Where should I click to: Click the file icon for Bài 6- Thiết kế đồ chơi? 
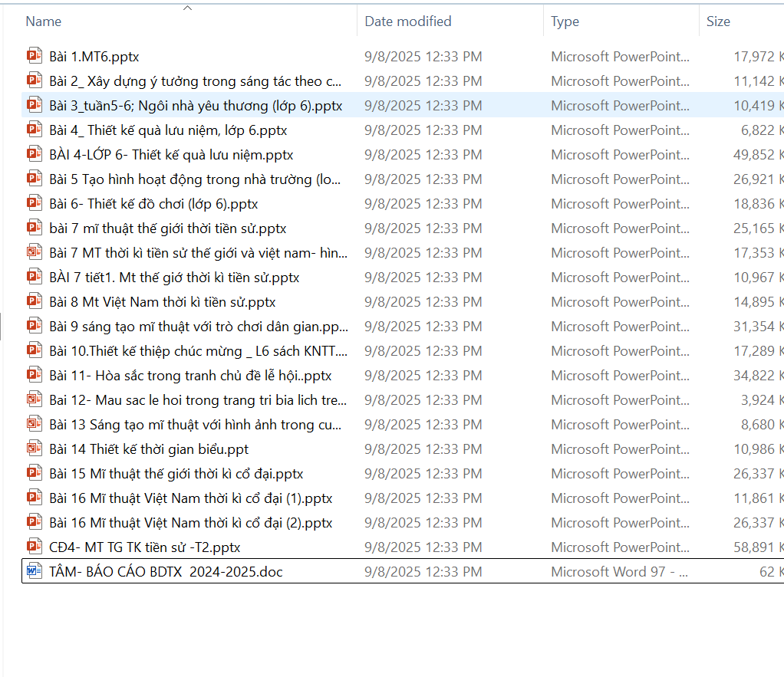(x=34, y=203)
